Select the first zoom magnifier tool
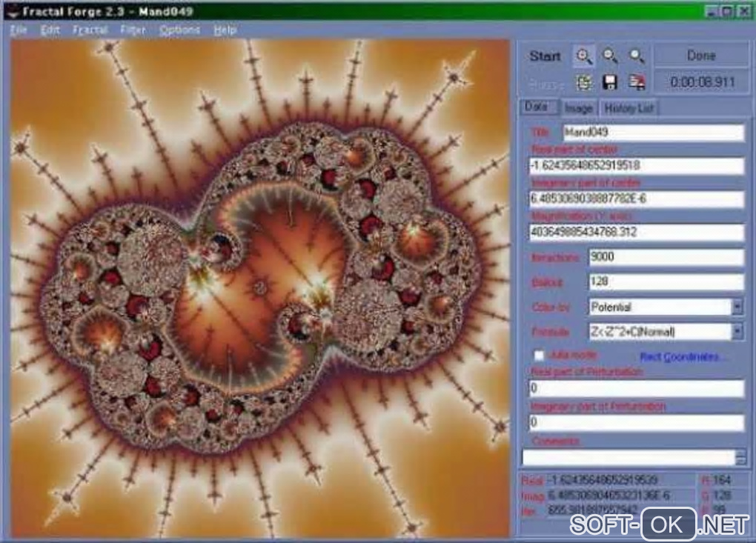 pyautogui.click(x=584, y=56)
